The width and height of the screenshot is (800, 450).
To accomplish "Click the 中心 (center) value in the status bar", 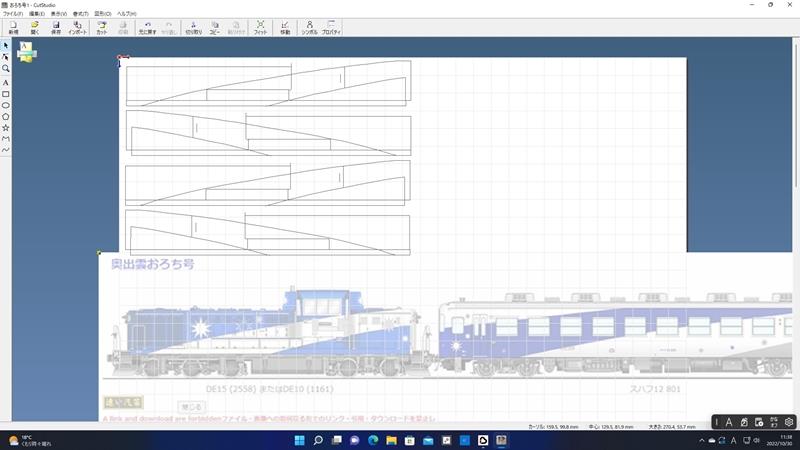I will (611, 427).
